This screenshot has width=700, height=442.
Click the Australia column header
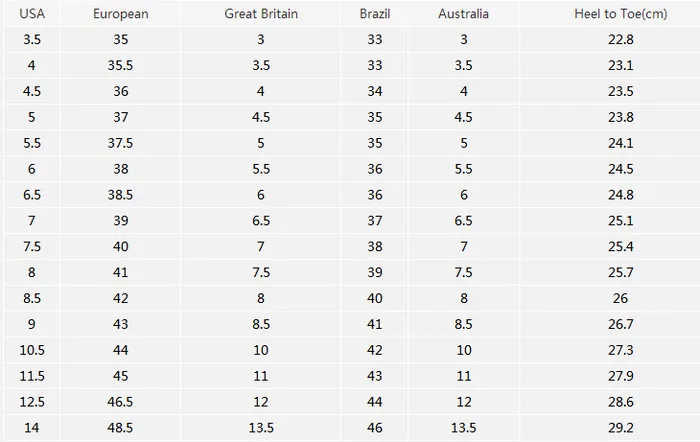[x=463, y=14]
